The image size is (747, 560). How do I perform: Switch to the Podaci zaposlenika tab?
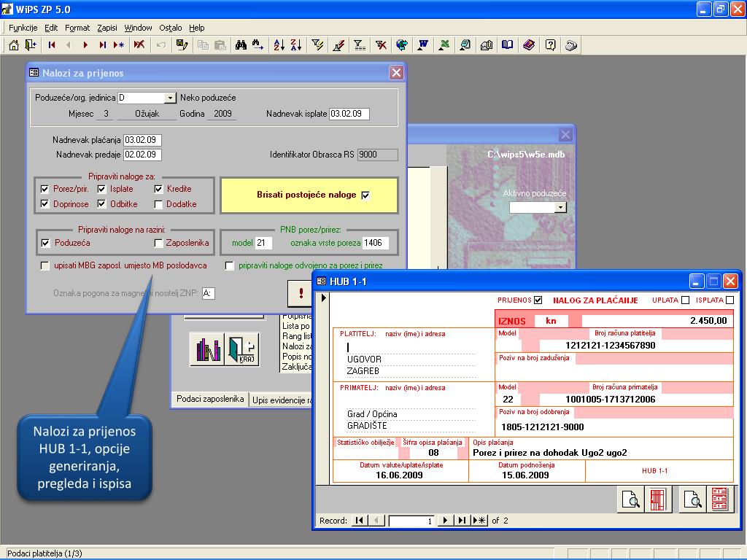pos(210,399)
